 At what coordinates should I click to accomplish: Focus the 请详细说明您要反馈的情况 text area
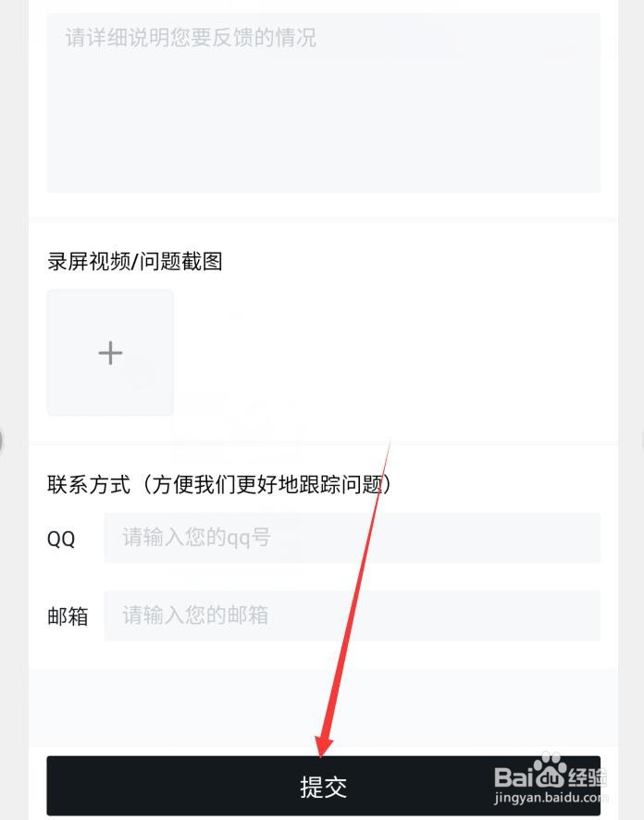(324, 103)
